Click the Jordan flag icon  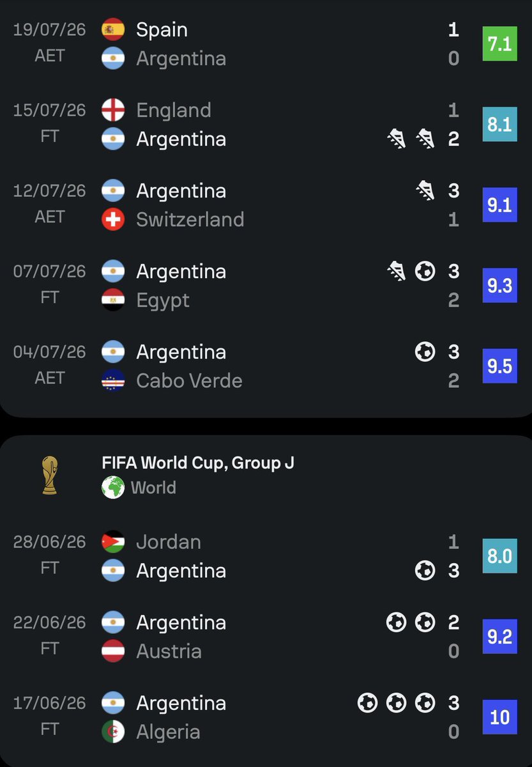pos(113,542)
